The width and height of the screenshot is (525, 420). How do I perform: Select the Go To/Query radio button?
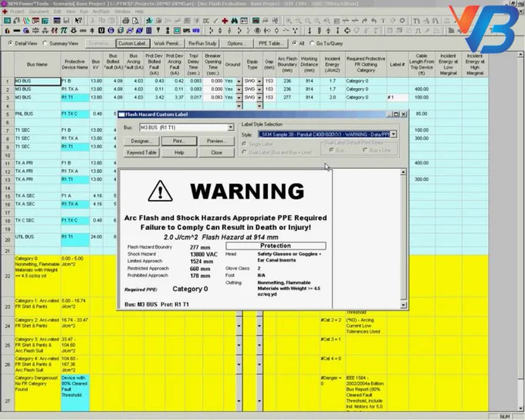[x=312, y=43]
